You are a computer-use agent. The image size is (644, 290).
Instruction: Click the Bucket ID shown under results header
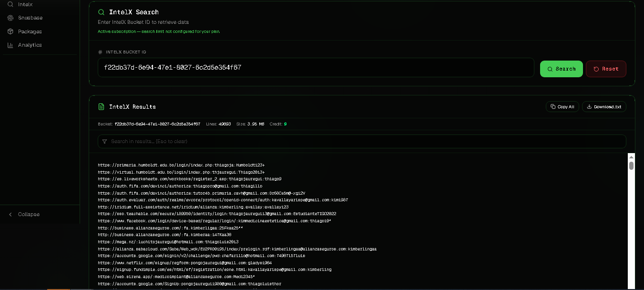pos(157,124)
